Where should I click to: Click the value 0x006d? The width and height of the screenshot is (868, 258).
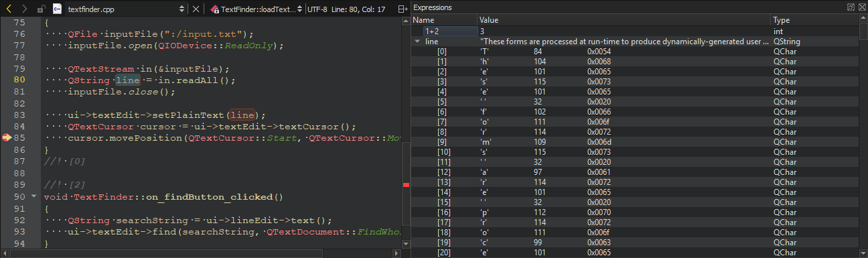pos(599,142)
